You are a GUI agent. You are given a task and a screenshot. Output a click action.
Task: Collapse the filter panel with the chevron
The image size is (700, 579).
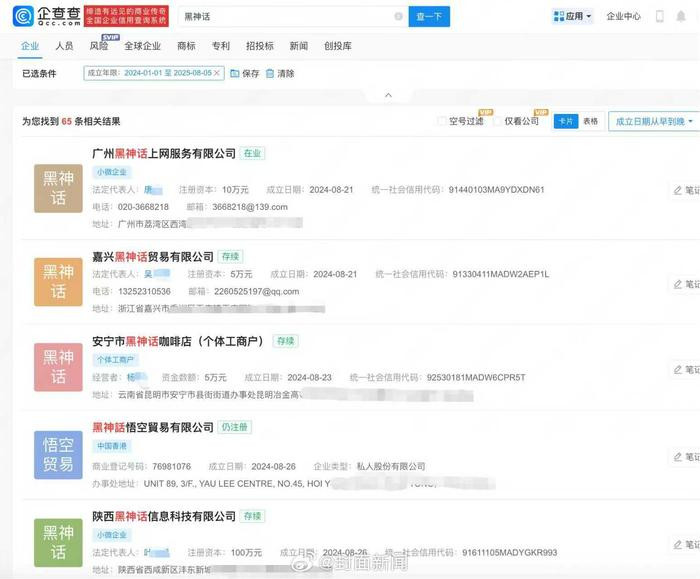[389, 96]
